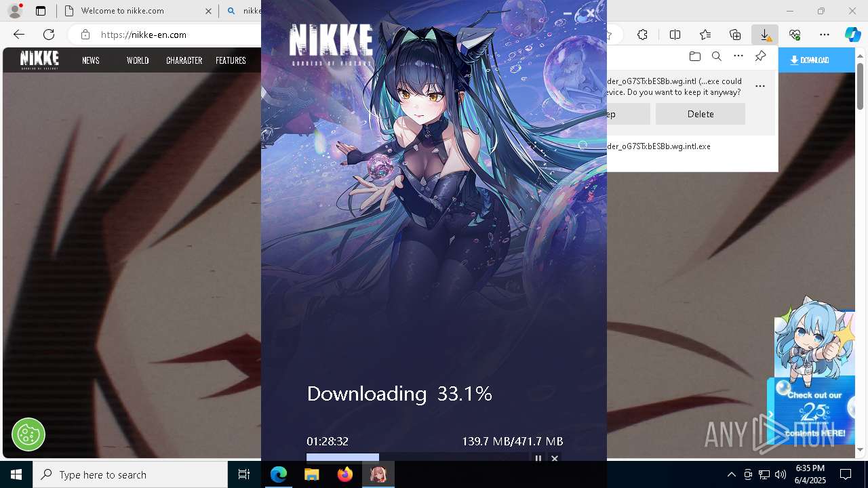Click the address bar URL
The height and width of the screenshot is (488, 868).
click(144, 35)
